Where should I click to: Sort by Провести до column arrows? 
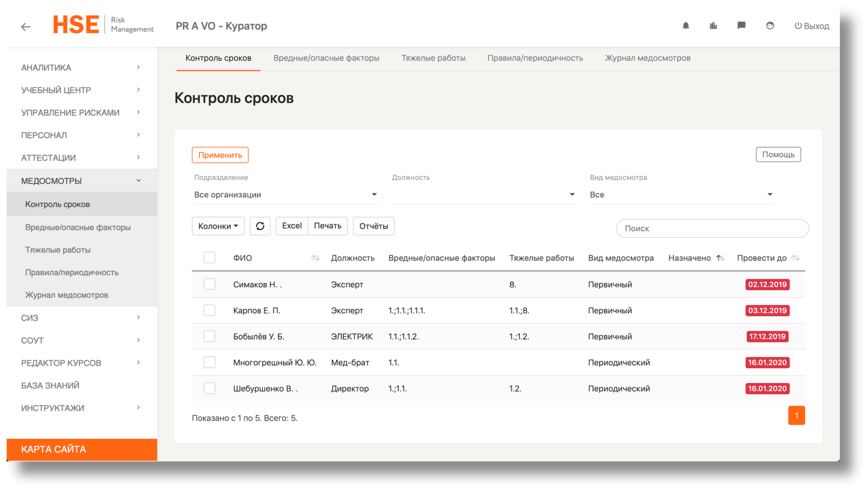pos(795,258)
